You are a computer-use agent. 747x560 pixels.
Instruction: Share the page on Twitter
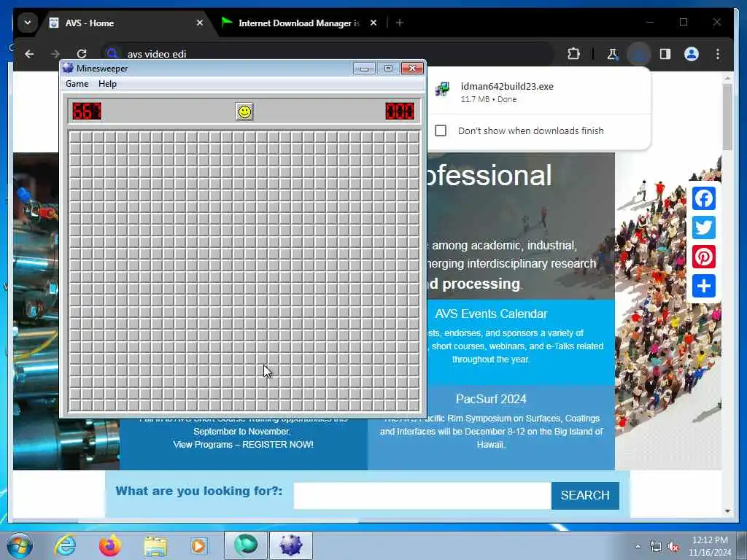[x=704, y=227]
